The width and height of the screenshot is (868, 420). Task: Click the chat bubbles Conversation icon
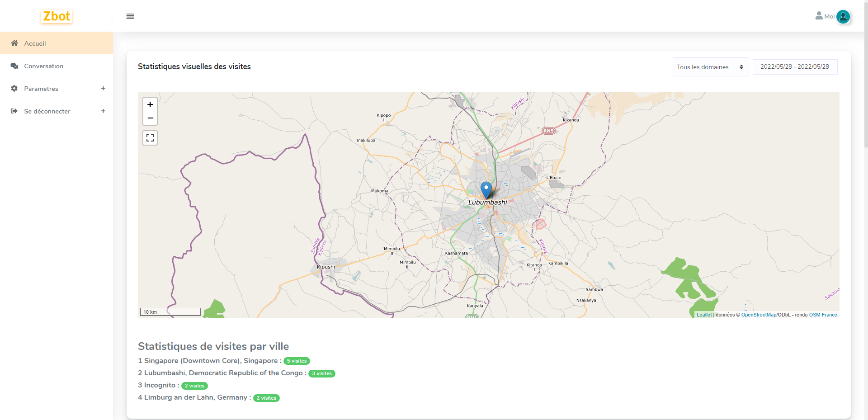pos(14,66)
